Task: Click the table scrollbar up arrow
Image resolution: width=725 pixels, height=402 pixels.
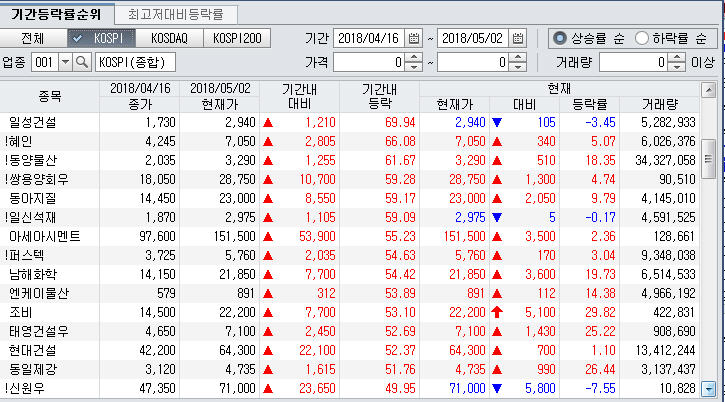Action: (708, 90)
